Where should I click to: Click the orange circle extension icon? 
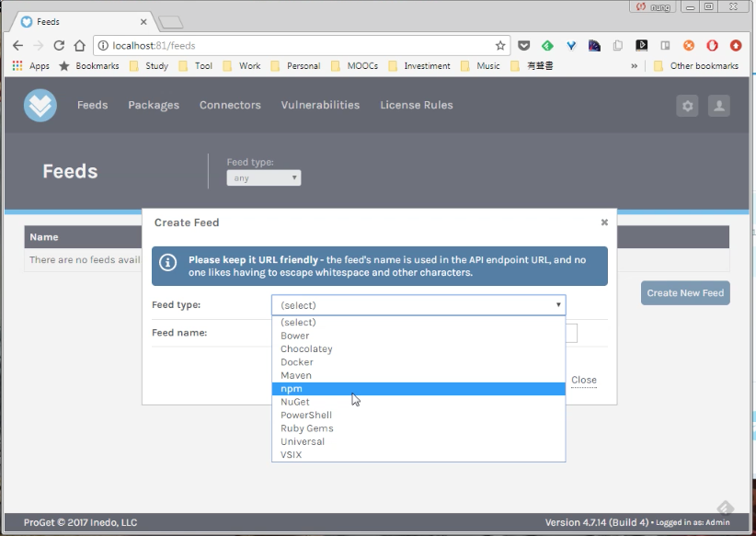click(689, 45)
